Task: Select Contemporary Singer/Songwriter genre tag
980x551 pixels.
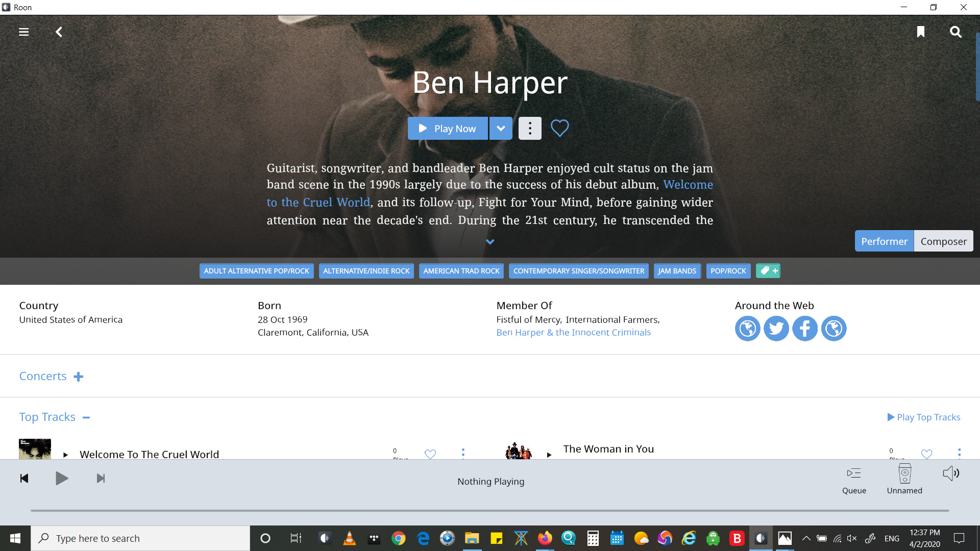Action: click(x=579, y=271)
